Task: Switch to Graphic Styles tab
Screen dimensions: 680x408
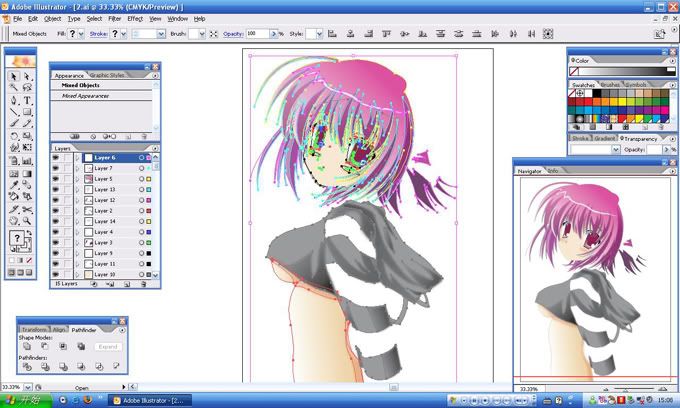Action: pyautogui.click(x=107, y=75)
